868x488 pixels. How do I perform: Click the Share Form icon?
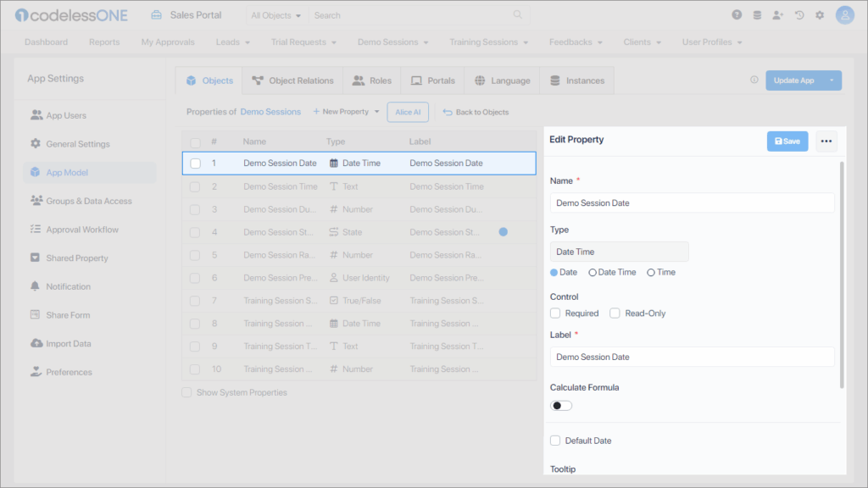point(35,314)
